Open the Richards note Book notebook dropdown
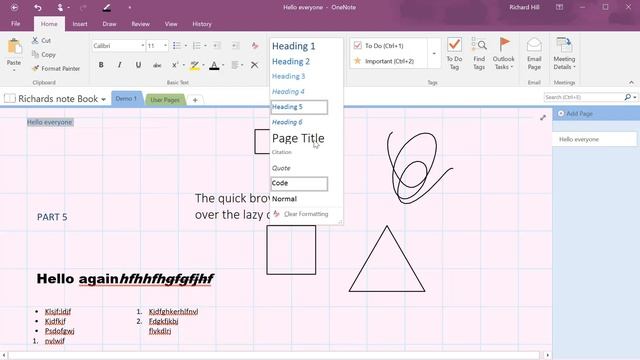 (x=103, y=99)
